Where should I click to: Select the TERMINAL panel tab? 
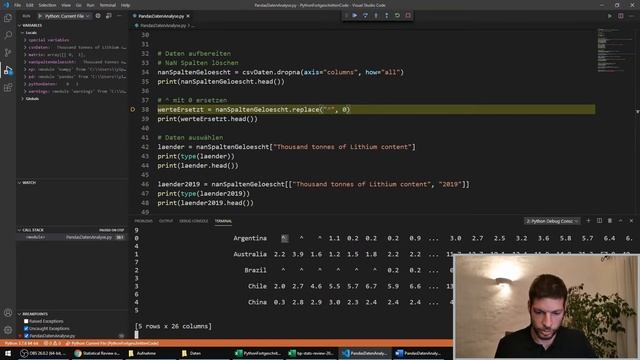(x=223, y=221)
